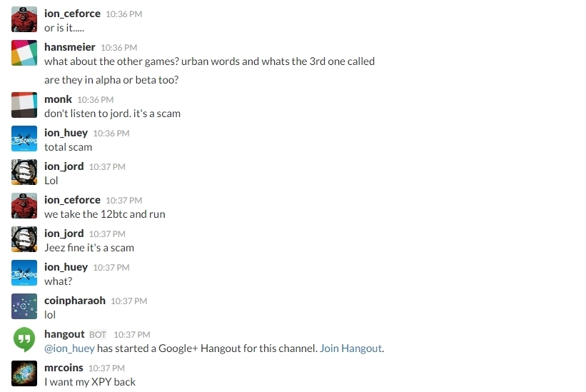The width and height of the screenshot is (586, 392).
Task: Click monk's avatar icon
Action: 24,105
